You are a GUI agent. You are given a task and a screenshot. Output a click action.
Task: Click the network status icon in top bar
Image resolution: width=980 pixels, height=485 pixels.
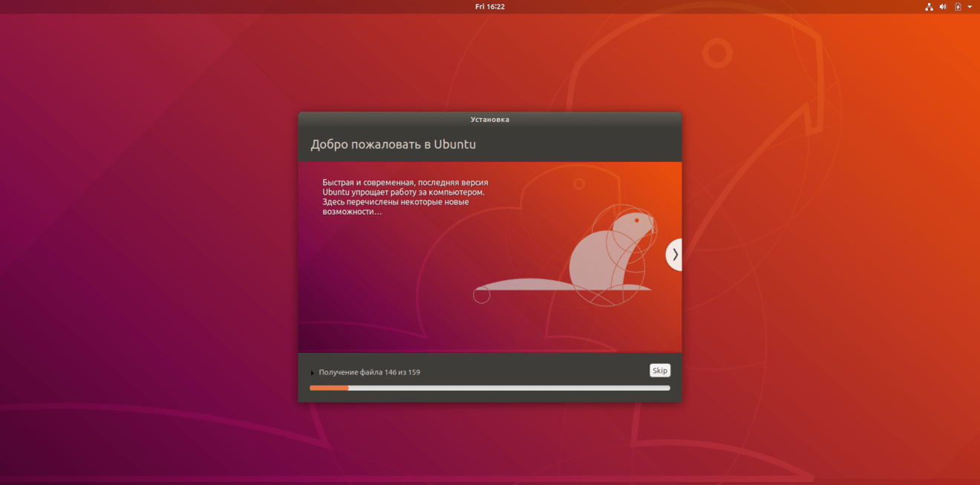929,7
